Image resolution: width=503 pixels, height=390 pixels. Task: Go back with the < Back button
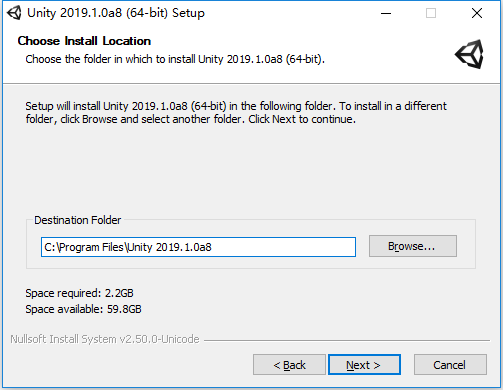(289, 365)
